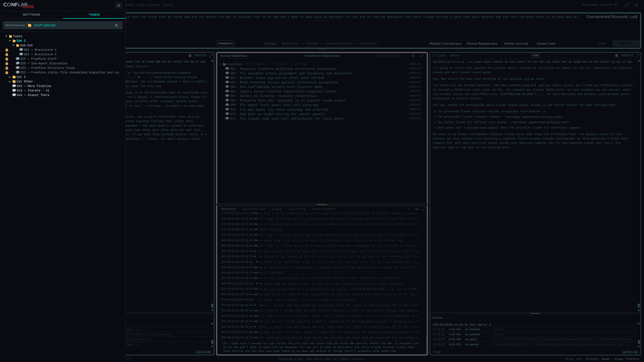The height and width of the screenshot is (362, 644).
Task: Toggle the Freeform mode button
Action: point(226,43)
